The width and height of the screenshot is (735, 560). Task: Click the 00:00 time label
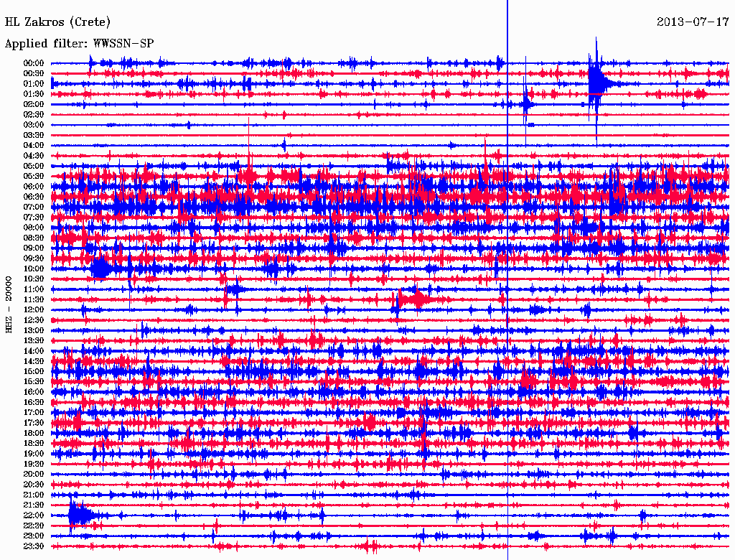tap(34, 63)
